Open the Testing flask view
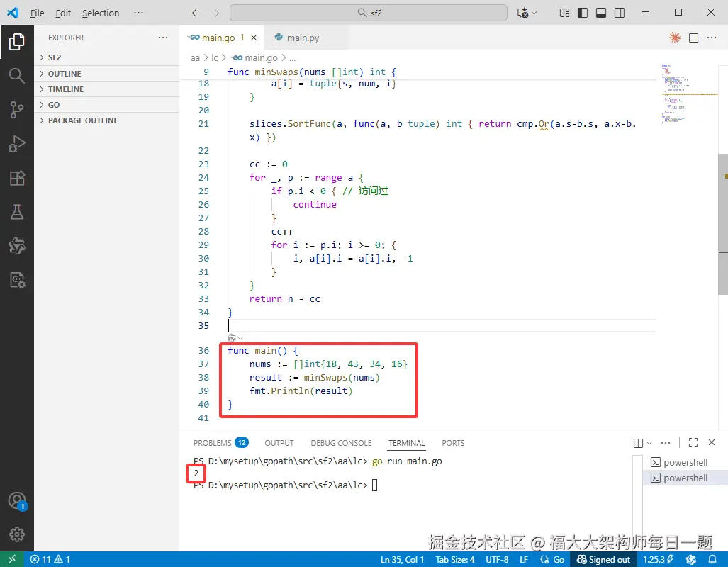Image resolution: width=728 pixels, height=567 pixels. click(x=17, y=212)
